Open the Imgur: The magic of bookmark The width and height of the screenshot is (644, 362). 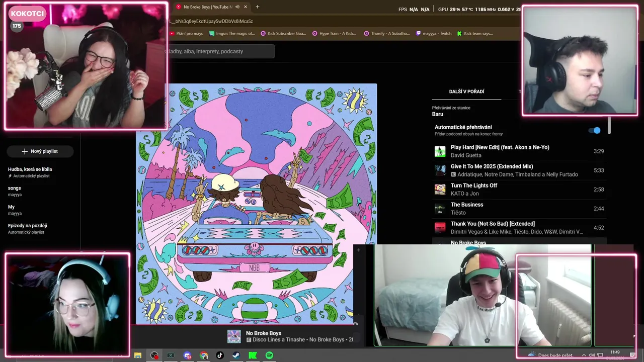[x=231, y=34]
